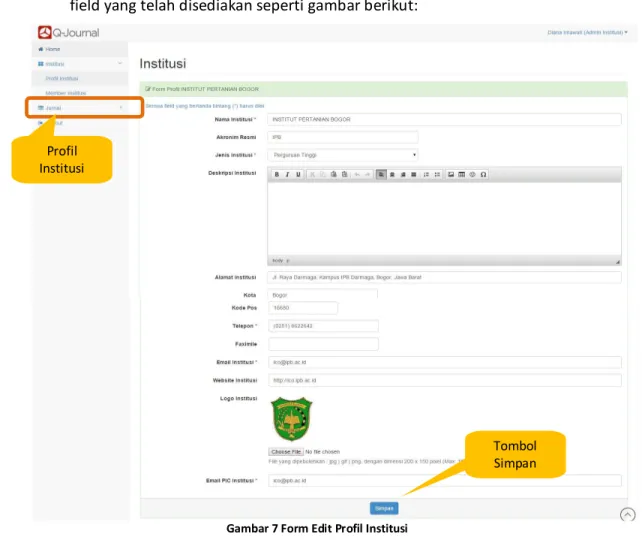Click the Kode Pos input field
The height and width of the screenshot is (549, 642).
tap(303, 308)
